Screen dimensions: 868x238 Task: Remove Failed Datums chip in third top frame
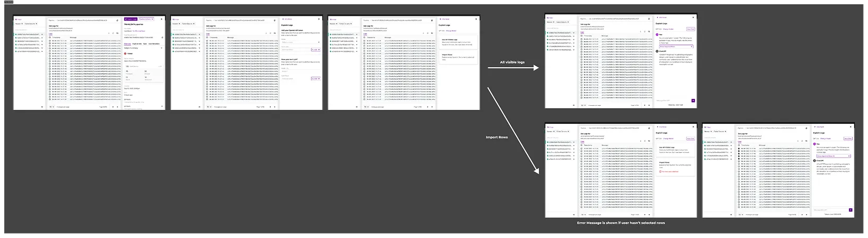pos(351,23)
